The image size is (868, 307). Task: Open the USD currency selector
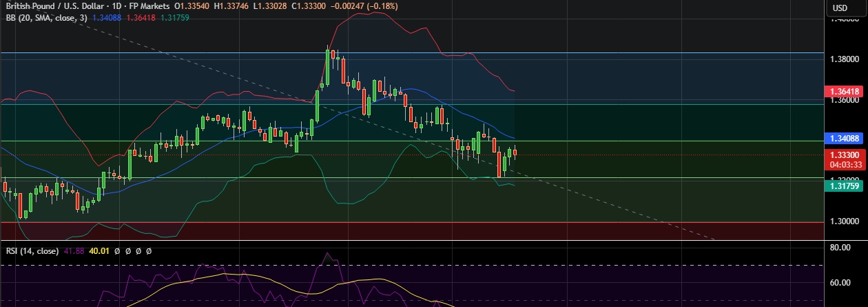[x=840, y=8]
